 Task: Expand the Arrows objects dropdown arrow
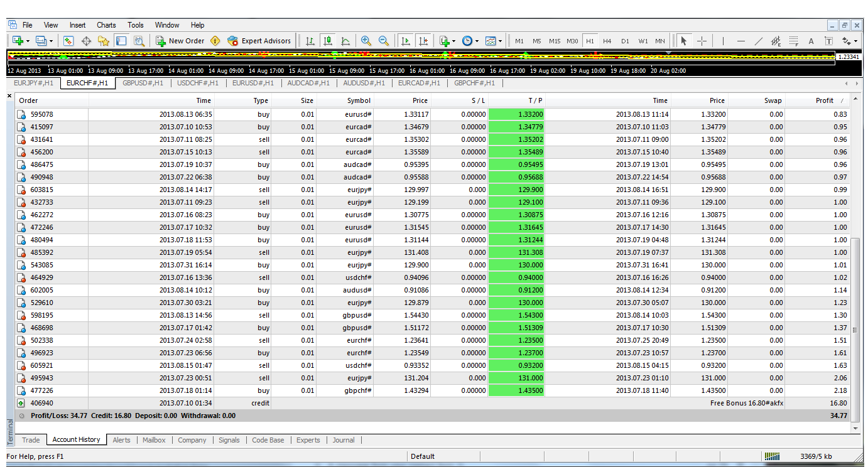point(855,41)
